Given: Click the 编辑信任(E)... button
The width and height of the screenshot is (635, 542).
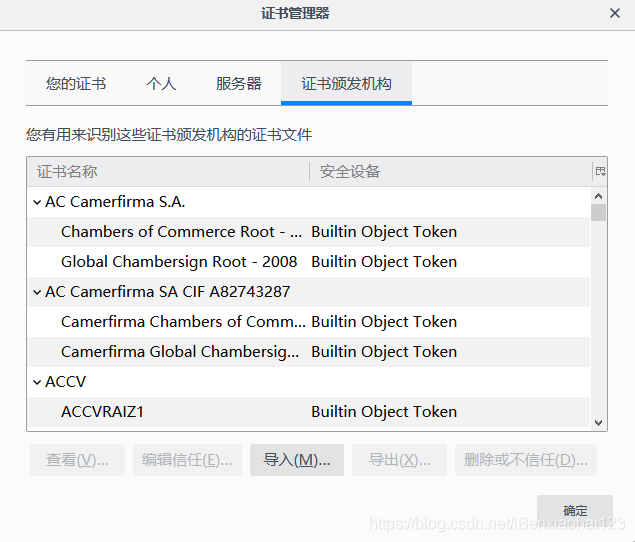Looking at the screenshot, I should [x=187, y=460].
